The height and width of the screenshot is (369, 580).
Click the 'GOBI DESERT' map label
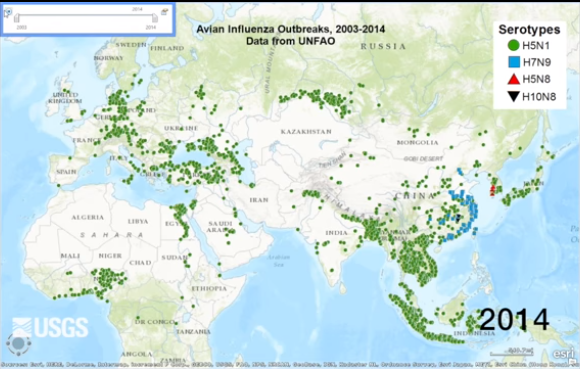coord(423,159)
